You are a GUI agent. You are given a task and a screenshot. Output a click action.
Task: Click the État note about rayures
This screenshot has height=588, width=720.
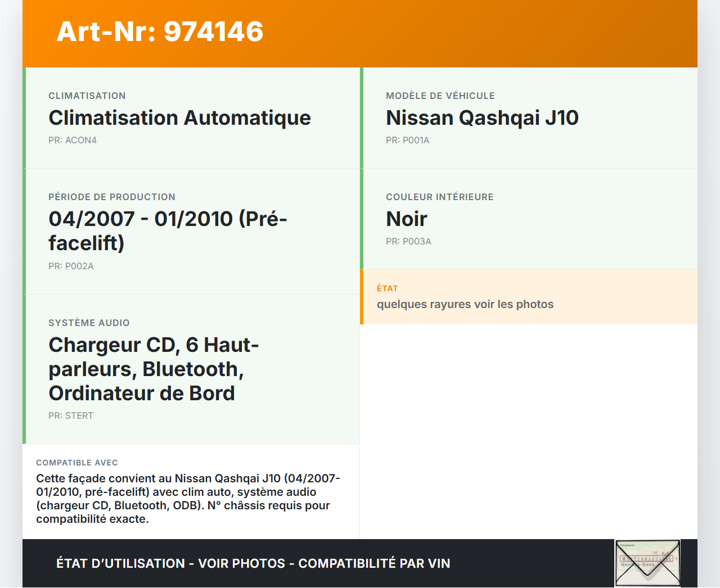click(x=465, y=304)
